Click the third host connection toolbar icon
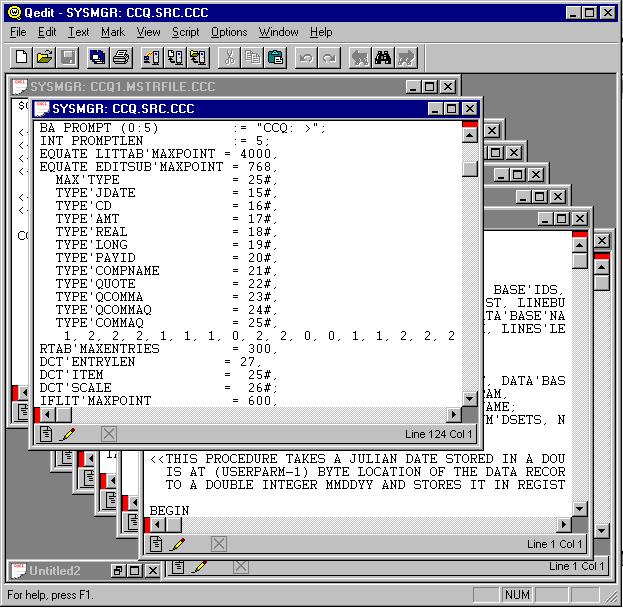This screenshot has width=623, height=608. tap(198, 58)
